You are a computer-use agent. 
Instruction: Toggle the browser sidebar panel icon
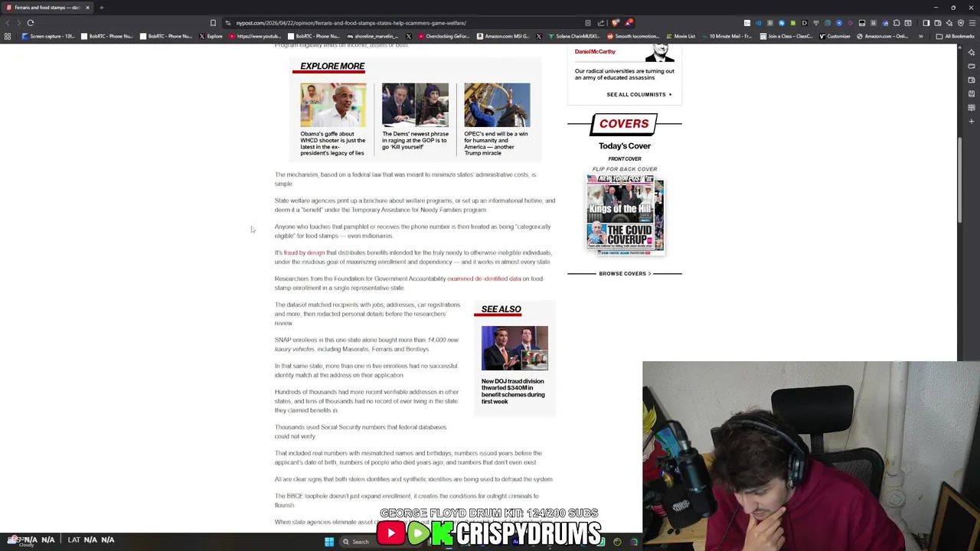click(926, 23)
